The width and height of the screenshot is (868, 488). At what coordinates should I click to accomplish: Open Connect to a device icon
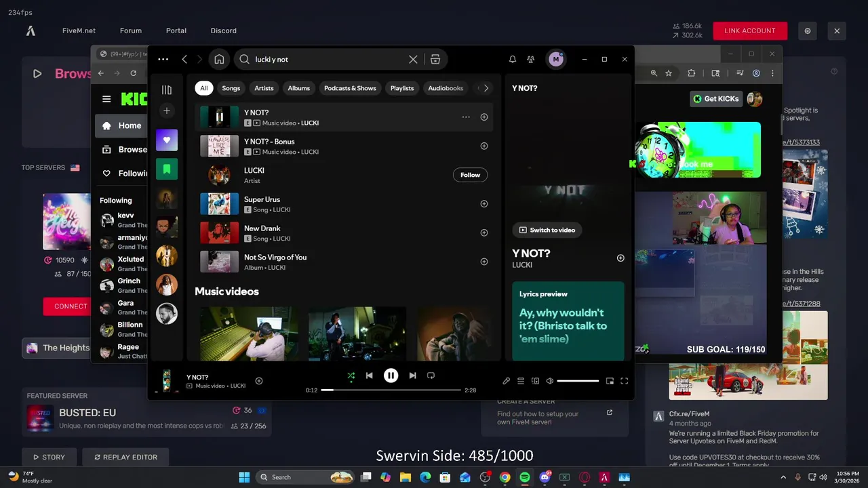pyautogui.click(x=535, y=381)
